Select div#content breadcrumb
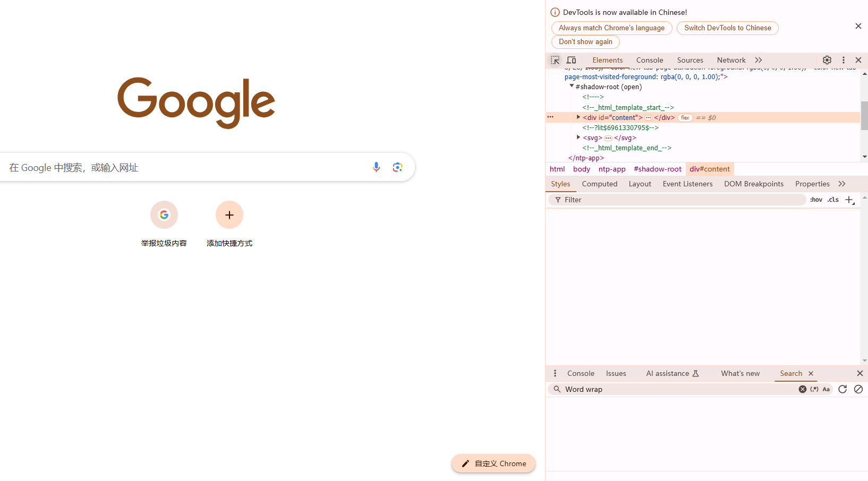The height and width of the screenshot is (481, 868). 710,169
